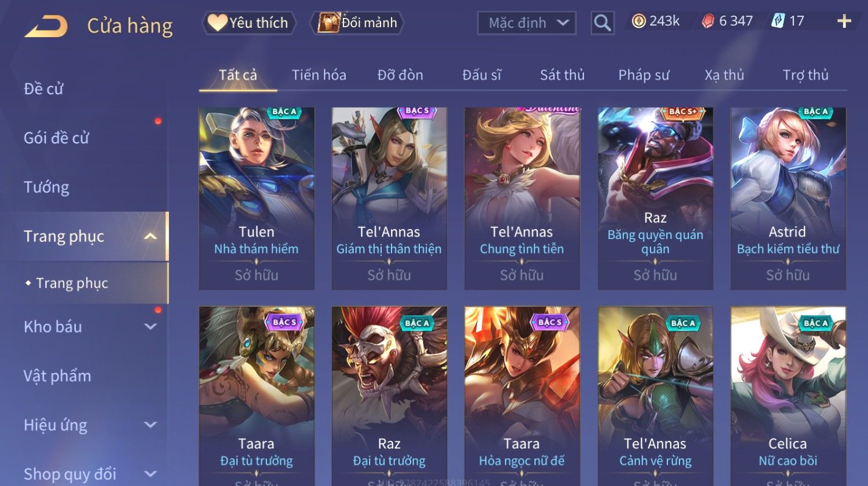This screenshot has height=486, width=868.
Task: Click the gold coin balance icon
Action: coord(638,21)
